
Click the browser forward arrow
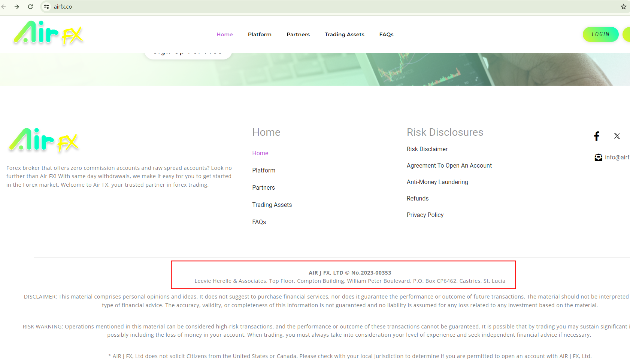coord(17,7)
